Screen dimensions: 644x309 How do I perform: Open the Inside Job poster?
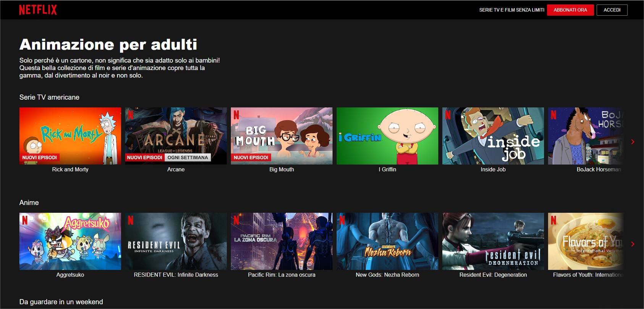point(493,136)
